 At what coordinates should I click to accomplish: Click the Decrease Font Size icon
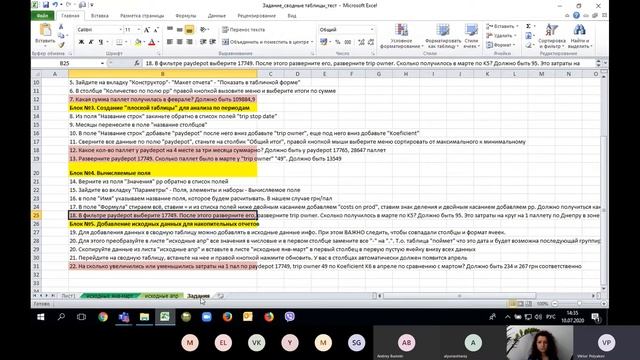(156, 30)
